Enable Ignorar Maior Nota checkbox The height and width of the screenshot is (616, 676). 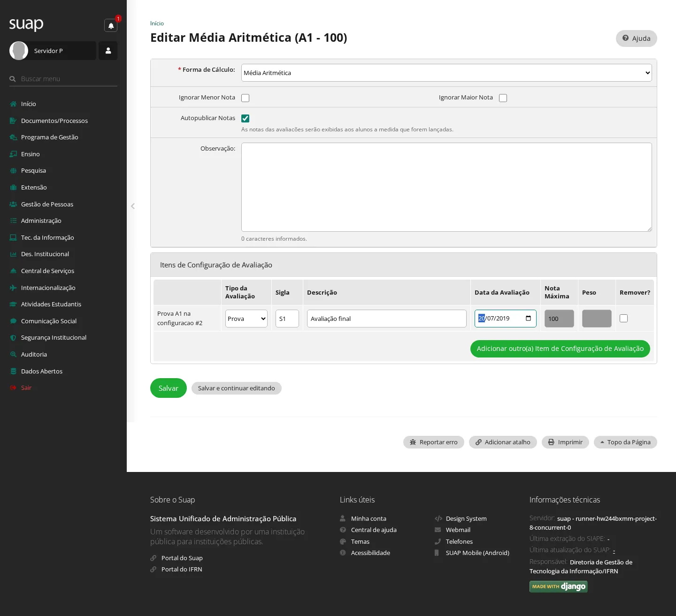[503, 98]
